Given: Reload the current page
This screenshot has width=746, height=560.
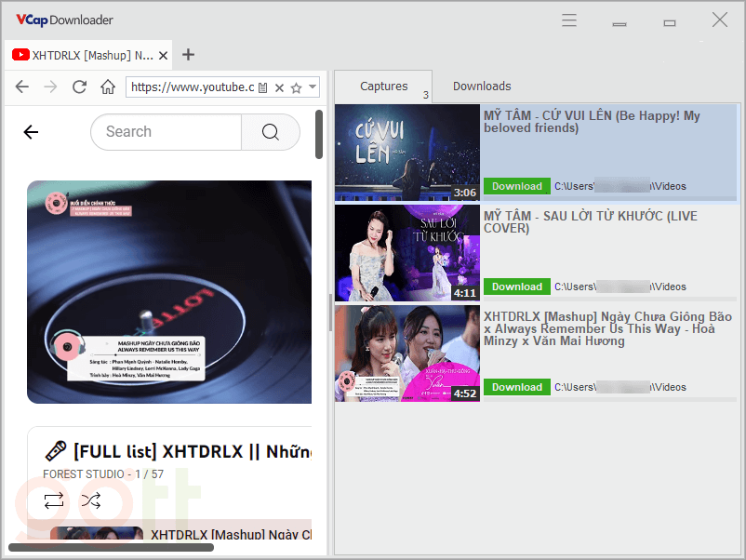Looking at the screenshot, I should 79,87.
